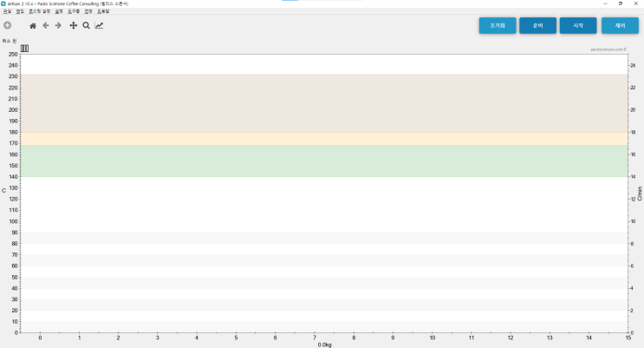
Task: Open the 설정 menu
Action: point(59,11)
